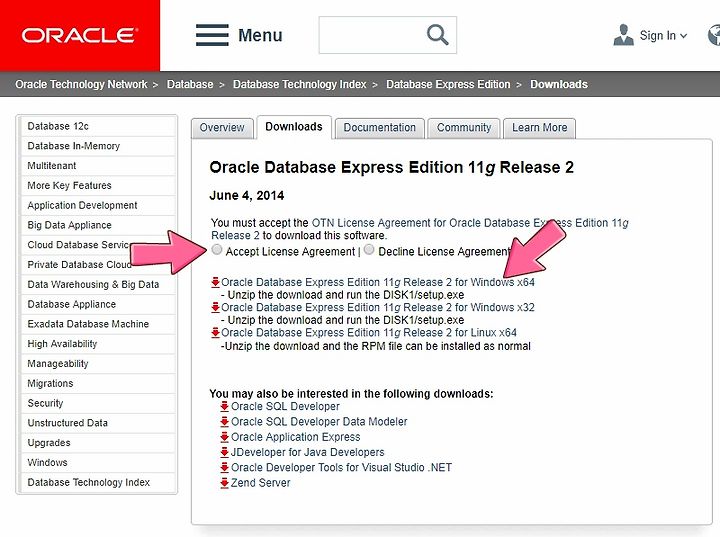This screenshot has width=720, height=537.
Task: Open Oracle SQL Developer link
Action: coord(285,407)
